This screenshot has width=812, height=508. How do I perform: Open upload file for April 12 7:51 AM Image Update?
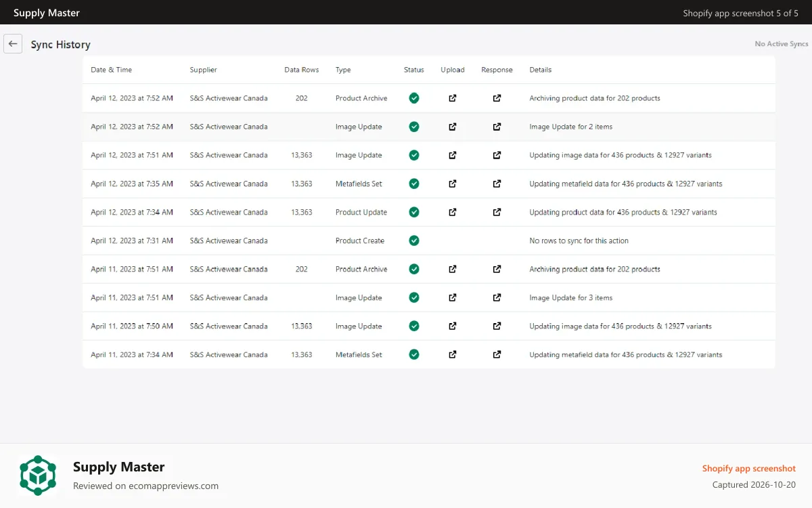453,155
